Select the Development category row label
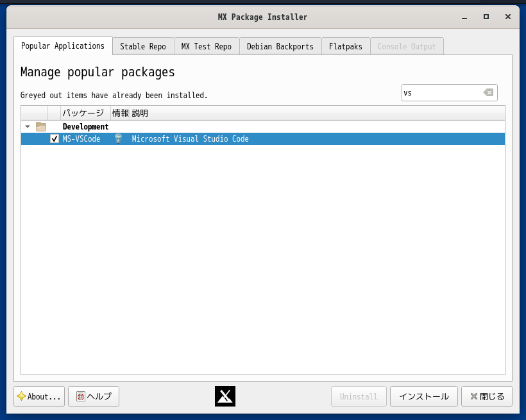526x420 pixels. pos(85,126)
